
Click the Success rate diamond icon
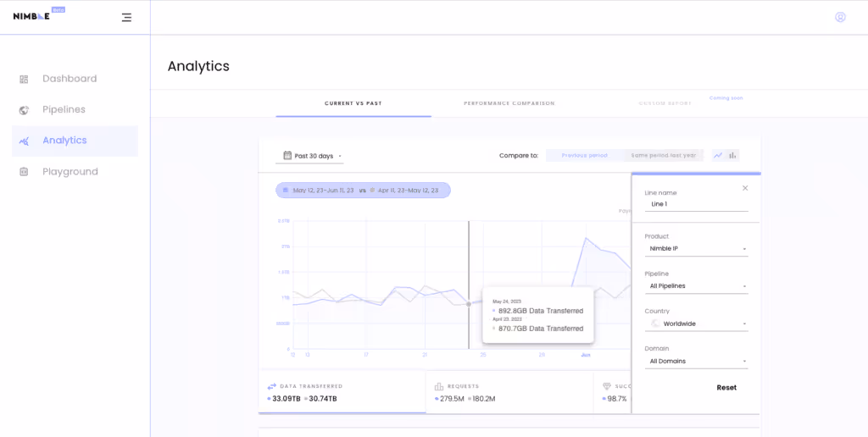(607, 386)
